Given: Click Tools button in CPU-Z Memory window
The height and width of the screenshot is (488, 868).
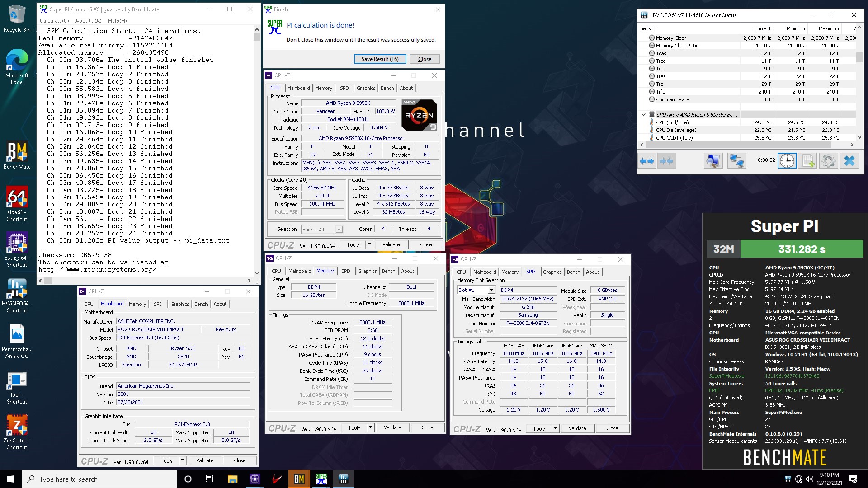Looking at the screenshot, I should (354, 427).
